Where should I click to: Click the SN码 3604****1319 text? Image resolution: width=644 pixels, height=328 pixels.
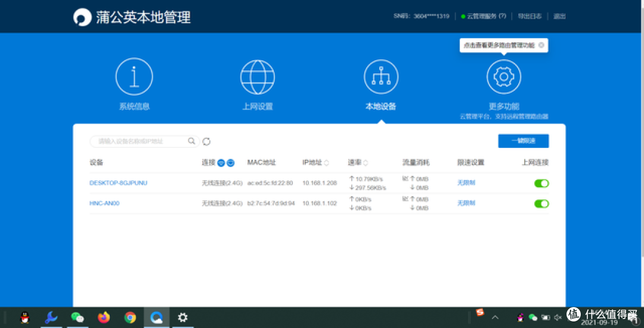tap(422, 17)
